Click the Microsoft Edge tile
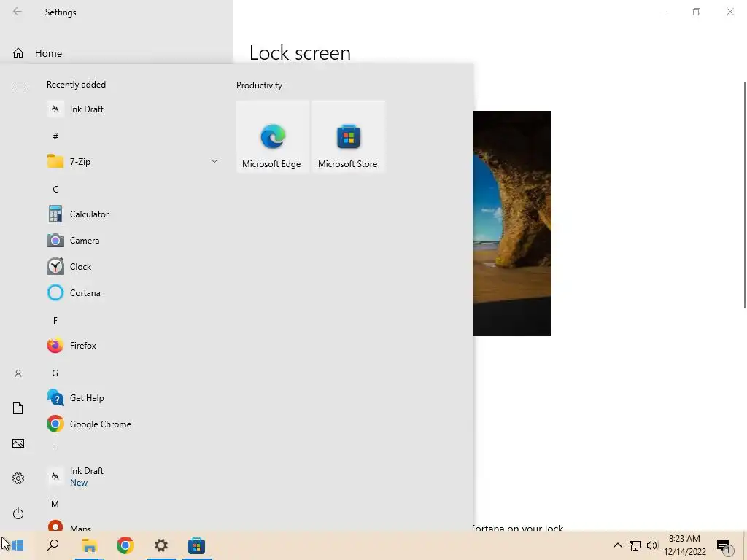The height and width of the screenshot is (560, 747). tap(273, 136)
